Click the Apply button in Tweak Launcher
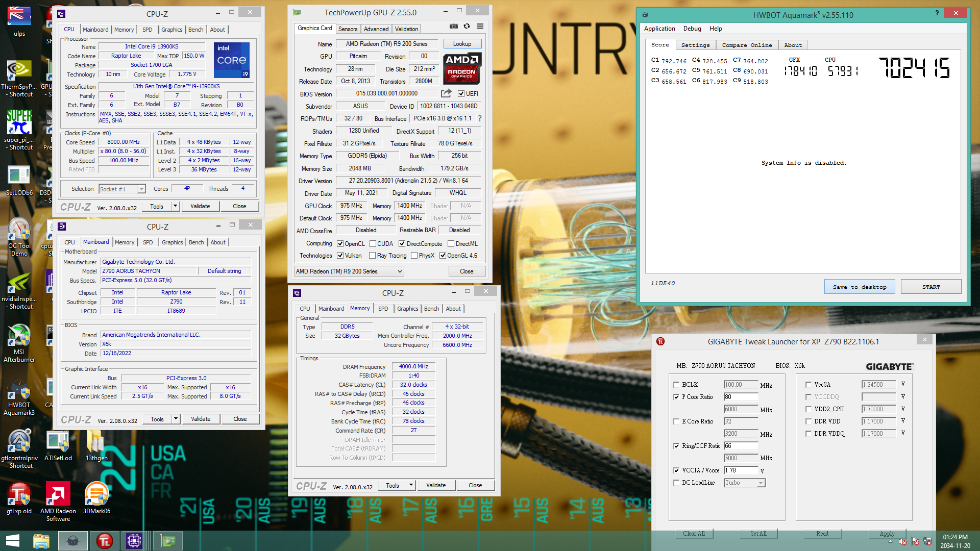 (887, 534)
